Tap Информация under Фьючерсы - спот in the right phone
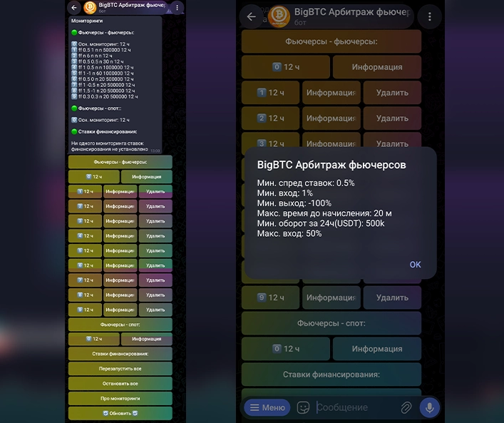Viewport: 504px width, 423px height. pyautogui.click(x=377, y=349)
